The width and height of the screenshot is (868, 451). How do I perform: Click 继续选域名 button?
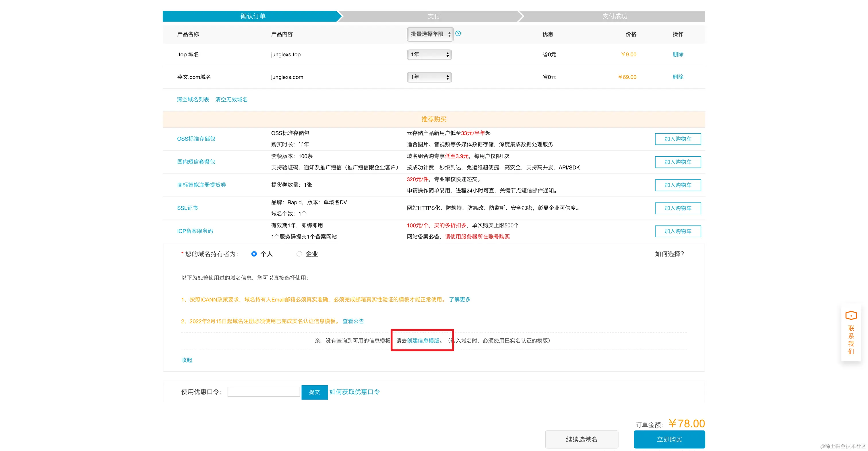click(x=581, y=439)
